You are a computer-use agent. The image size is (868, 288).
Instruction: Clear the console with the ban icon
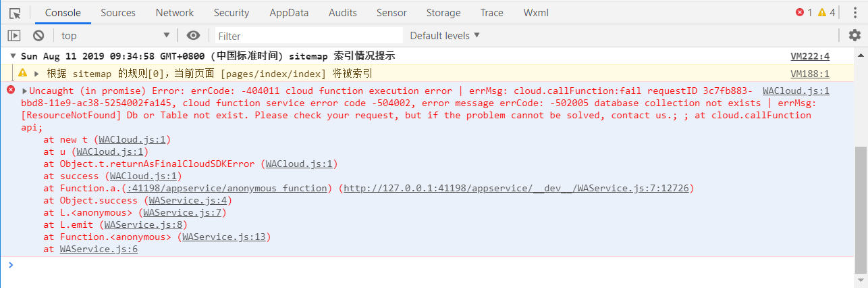click(38, 36)
